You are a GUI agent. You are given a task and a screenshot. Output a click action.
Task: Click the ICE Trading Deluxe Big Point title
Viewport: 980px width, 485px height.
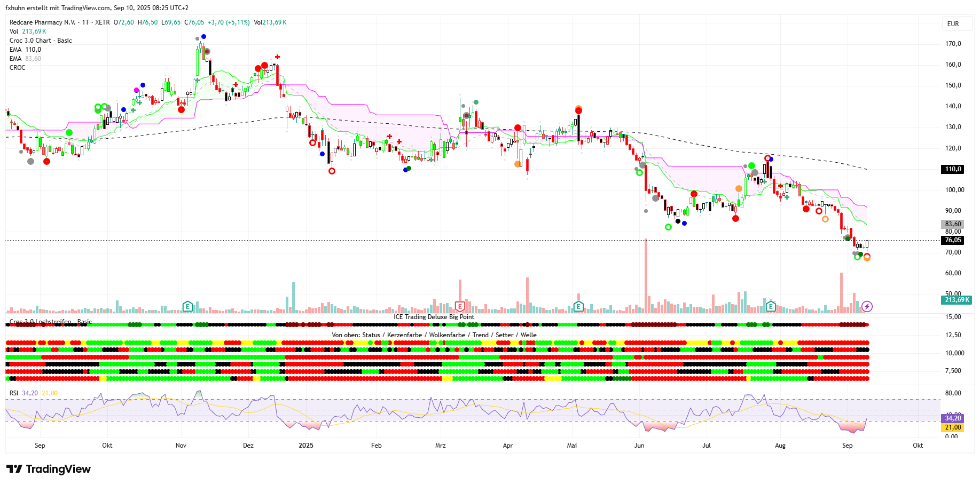tap(434, 317)
